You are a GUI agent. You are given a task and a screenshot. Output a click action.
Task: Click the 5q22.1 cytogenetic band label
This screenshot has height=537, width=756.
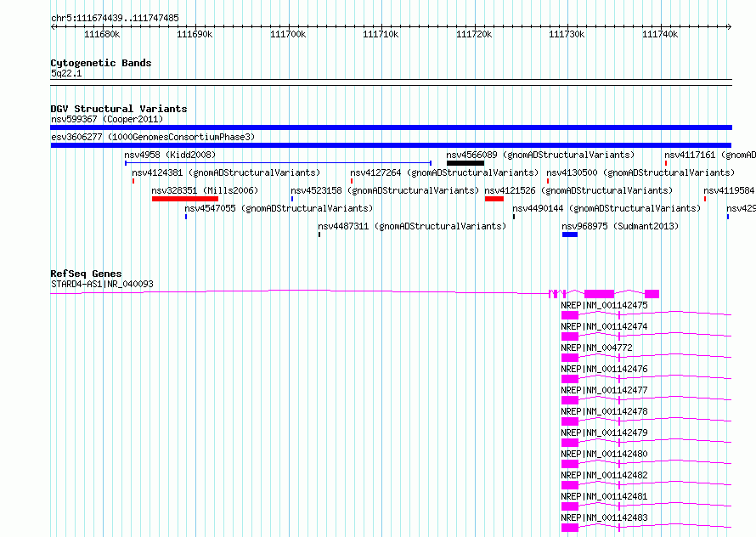pyautogui.click(x=66, y=73)
